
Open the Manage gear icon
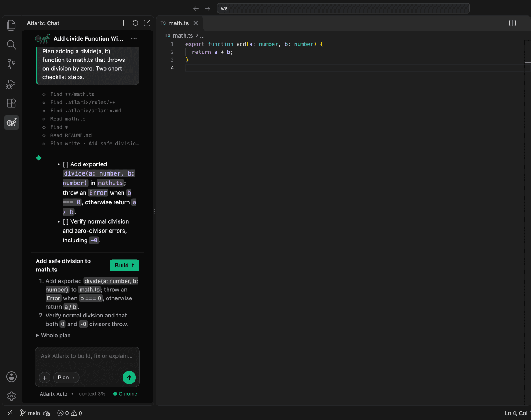point(12,396)
